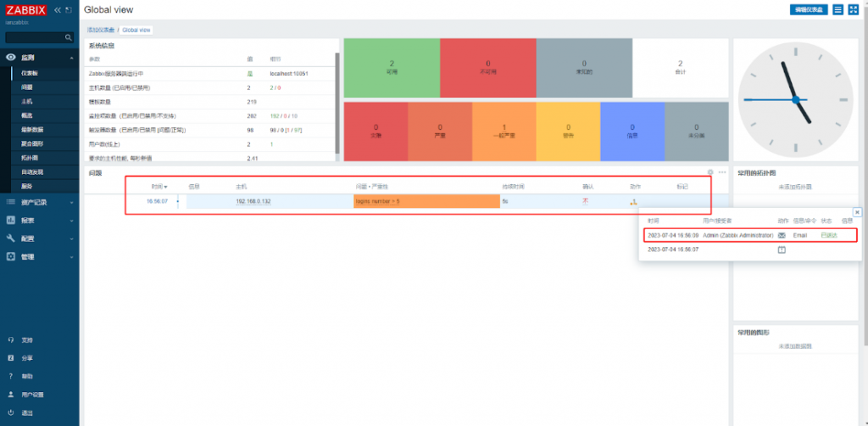Click the analog clock widget
The height and width of the screenshot is (426, 868).
[x=795, y=100]
